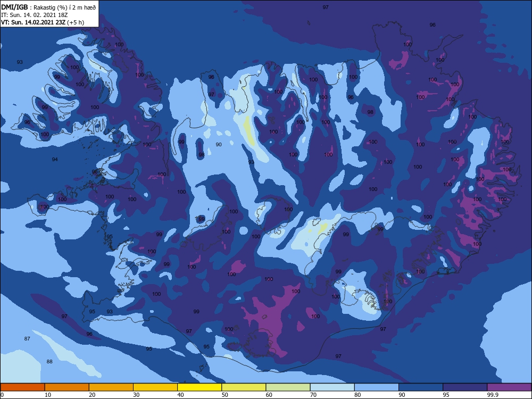
Task: Click the yellow legend swatch between 40 and 50
Action: point(199,387)
